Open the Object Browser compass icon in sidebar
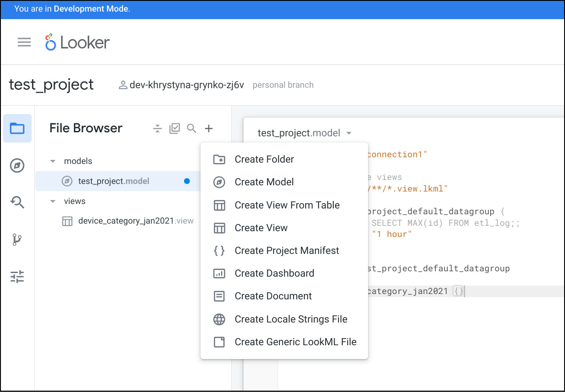The height and width of the screenshot is (392, 565). pos(17,166)
